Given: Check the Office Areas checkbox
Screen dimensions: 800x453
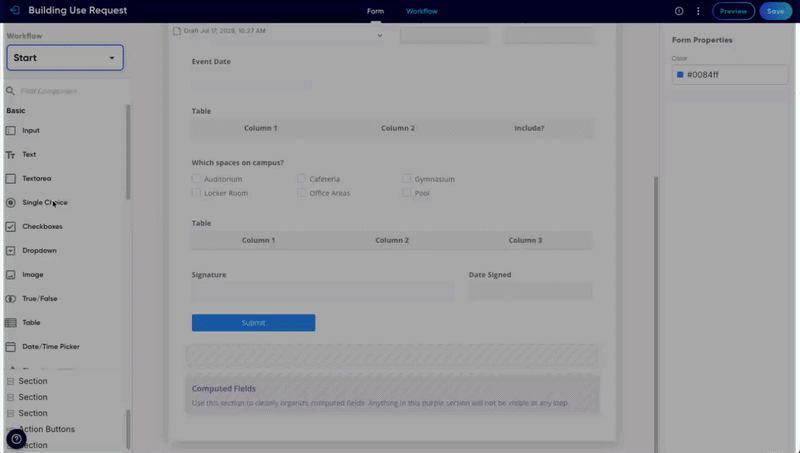Looking at the screenshot, I should pyautogui.click(x=302, y=193).
